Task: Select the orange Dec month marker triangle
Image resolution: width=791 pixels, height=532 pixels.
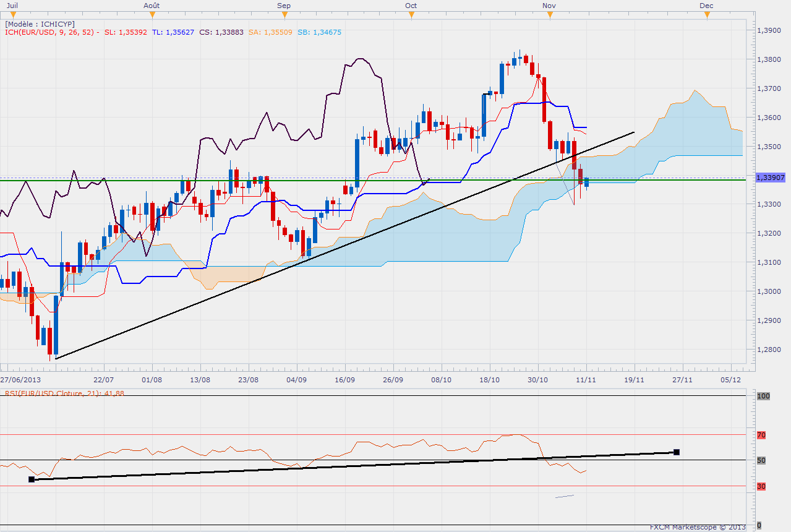Action: tap(707, 14)
